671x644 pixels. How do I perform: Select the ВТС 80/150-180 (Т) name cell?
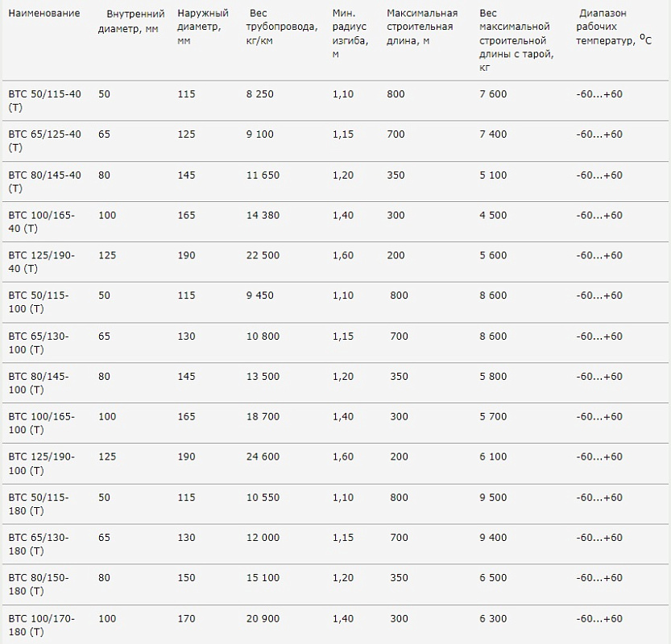(39, 584)
